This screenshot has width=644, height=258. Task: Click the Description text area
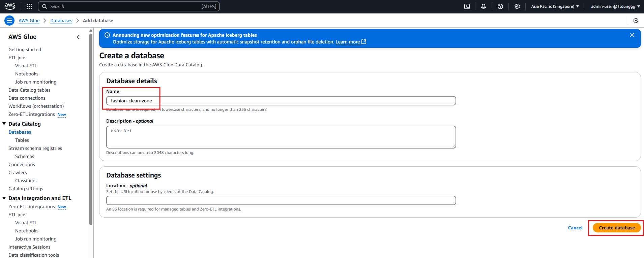pos(281,137)
